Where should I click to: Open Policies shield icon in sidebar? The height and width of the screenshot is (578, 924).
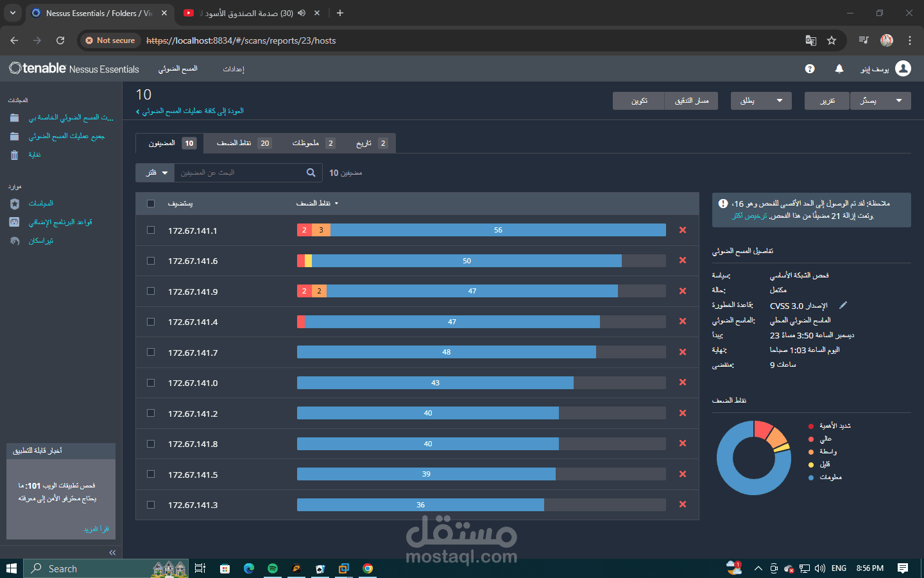click(15, 204)
